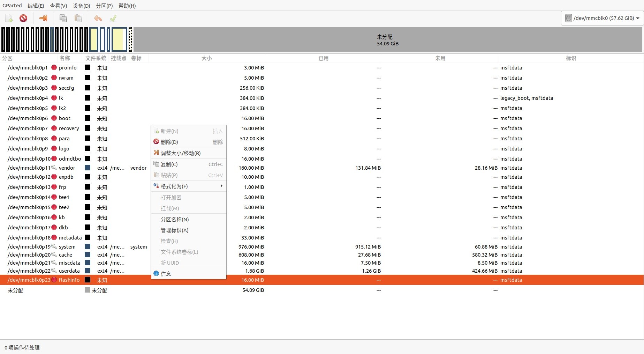The image size is (644, 354).
Task: Click the red delete partition toolbar icon
Action: click(23, 18)
